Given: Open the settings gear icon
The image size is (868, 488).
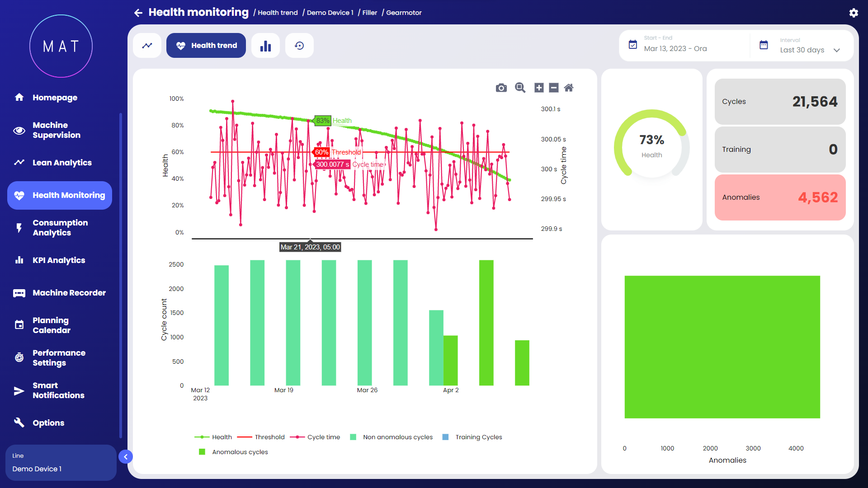Looking at the screenshot, I should 853,13.
